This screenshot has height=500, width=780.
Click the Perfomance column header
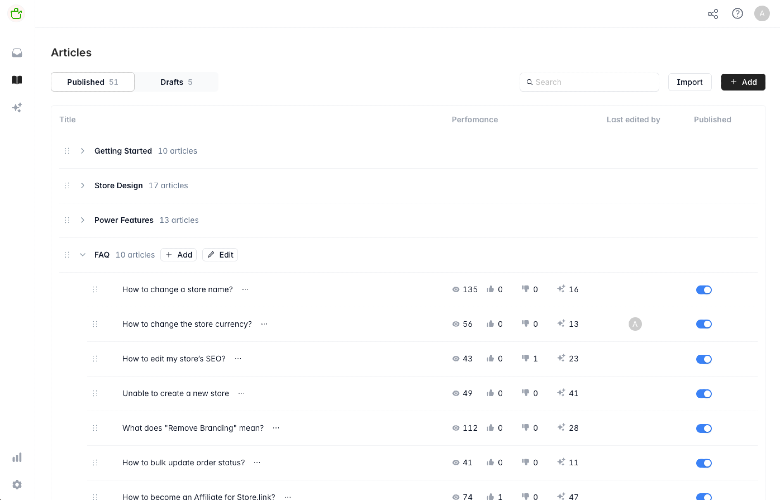click(x=475, y=119)
